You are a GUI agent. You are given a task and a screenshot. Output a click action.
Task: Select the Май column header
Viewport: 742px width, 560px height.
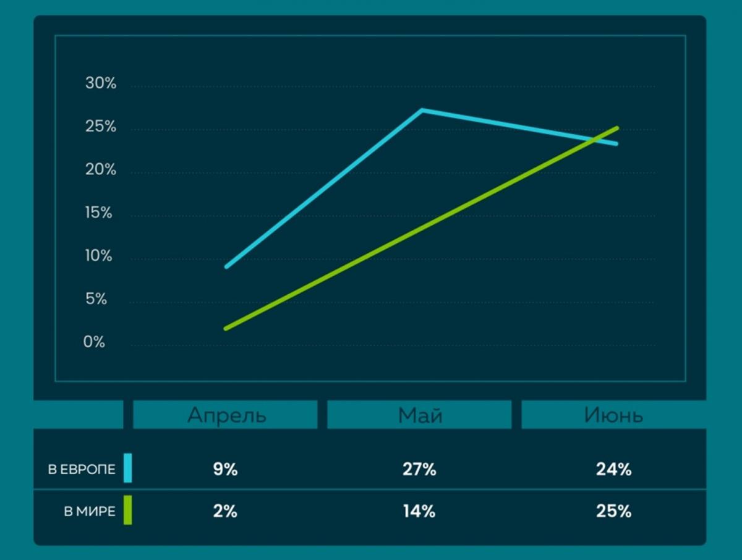[419, 415]
